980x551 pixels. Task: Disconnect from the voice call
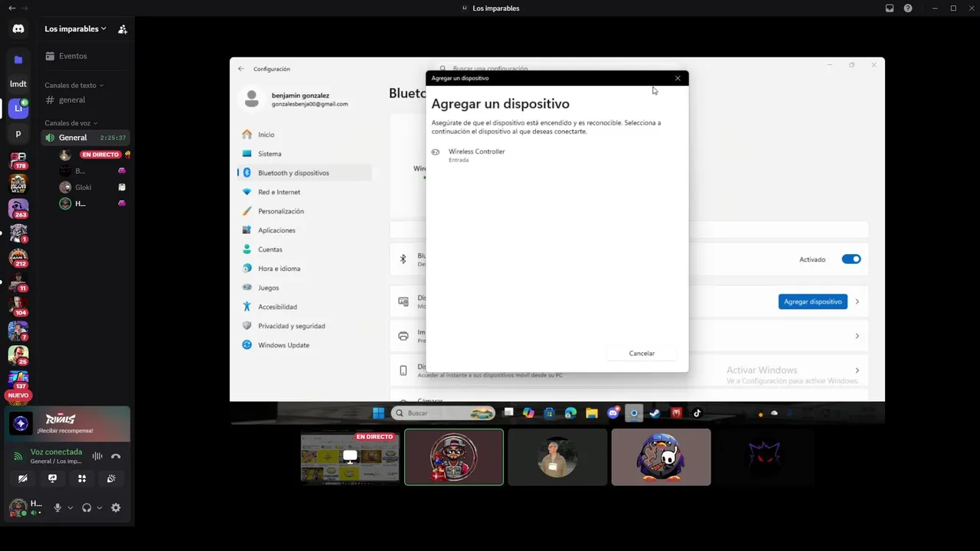116,456
